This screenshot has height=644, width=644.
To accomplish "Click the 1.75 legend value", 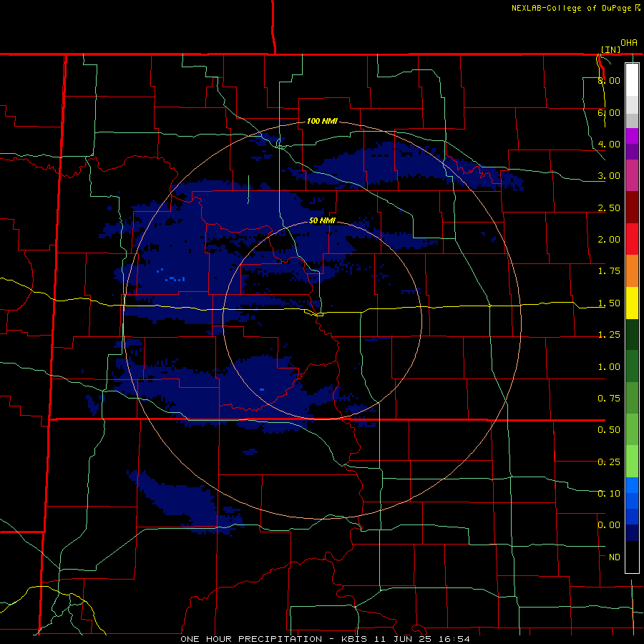I will click(x=609, y=271).
